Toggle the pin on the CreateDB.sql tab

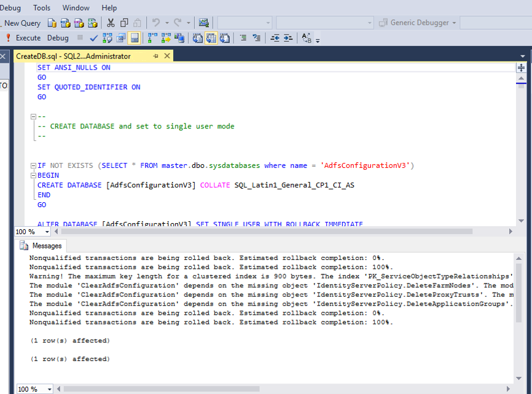[156, 55]
